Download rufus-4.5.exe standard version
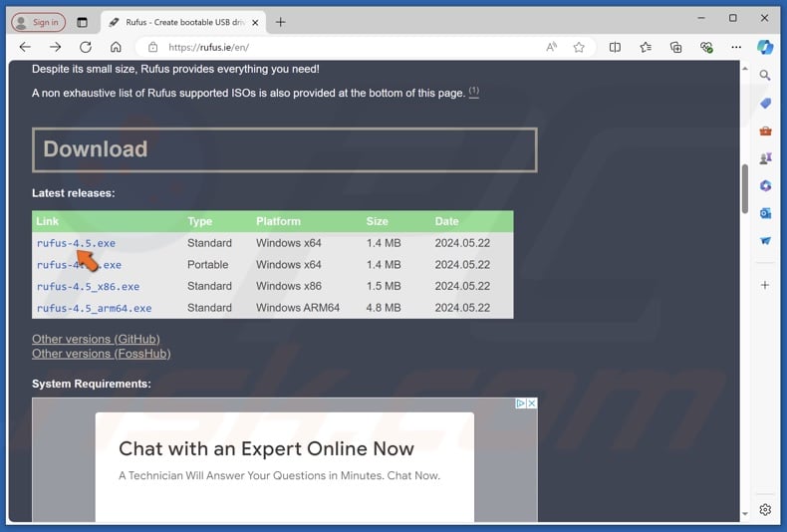 click(76, 243)
